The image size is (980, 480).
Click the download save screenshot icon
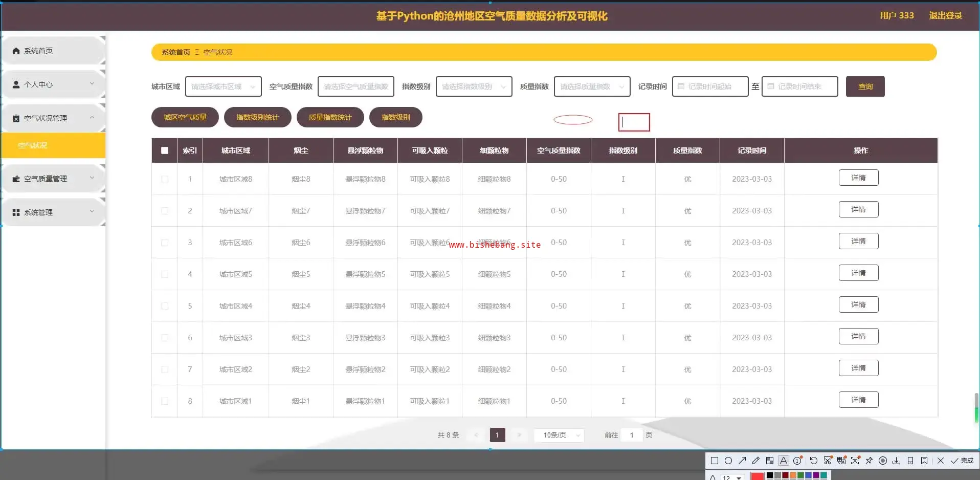coord(897,461)
